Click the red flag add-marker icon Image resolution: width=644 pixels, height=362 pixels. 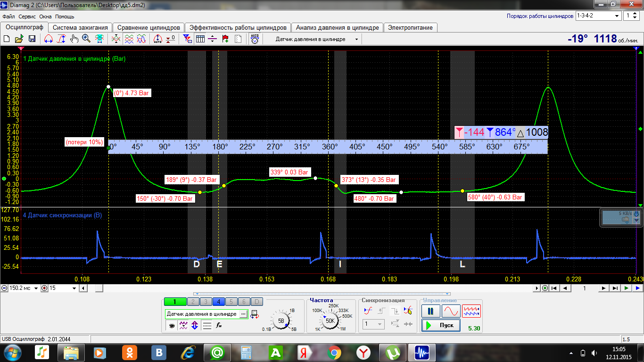point(225,39)
